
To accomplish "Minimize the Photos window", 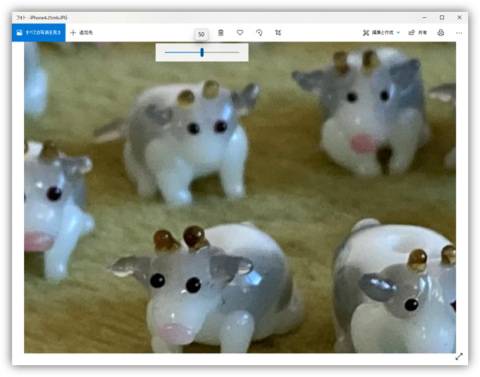I will (x=424, y=18).
